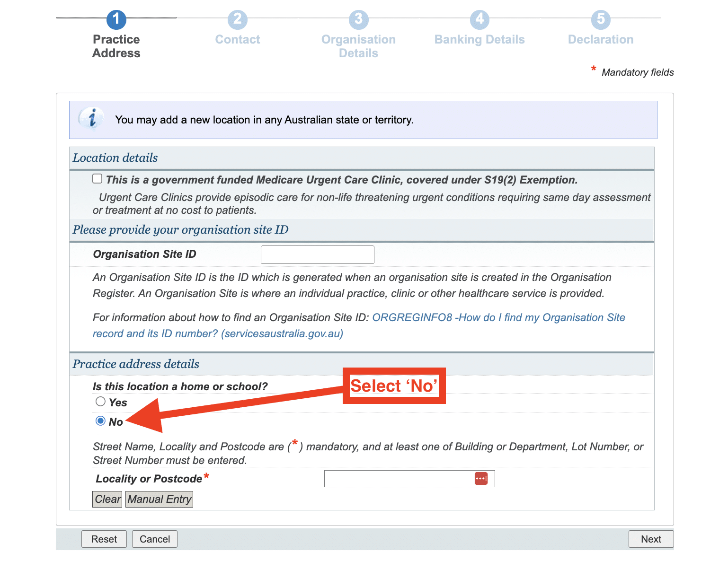Select No for home or school location
This screenshot has width=728, height=561.
100,421
